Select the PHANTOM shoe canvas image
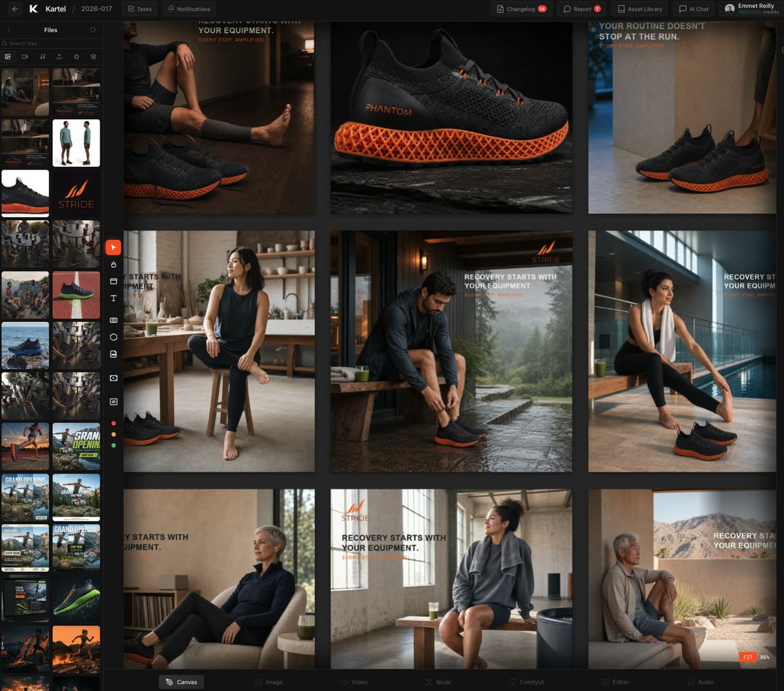This screenshot has height=691, width=784. click(x=451, y=118)
